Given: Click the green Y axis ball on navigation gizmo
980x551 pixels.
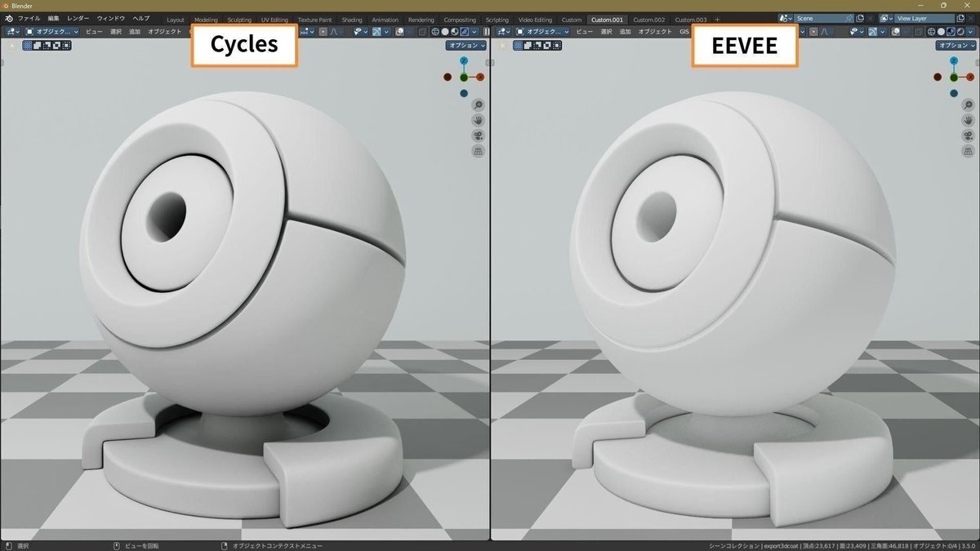Looking at the screenshot, I should (464, 77).
